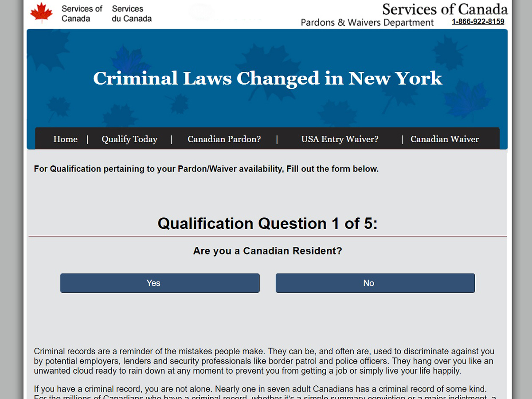
Task: Select USA Entry Waiver? in navigation
Action: point(340,139)
